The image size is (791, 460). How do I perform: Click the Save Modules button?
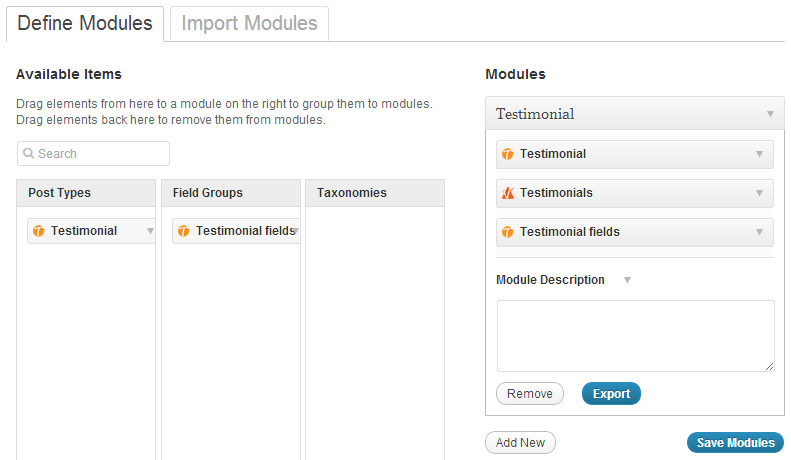(x=735, y=443)
